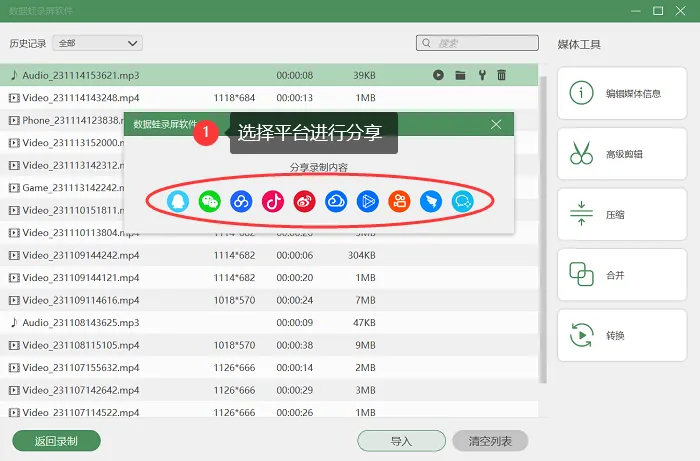Open 合并 merge tool

622,275
